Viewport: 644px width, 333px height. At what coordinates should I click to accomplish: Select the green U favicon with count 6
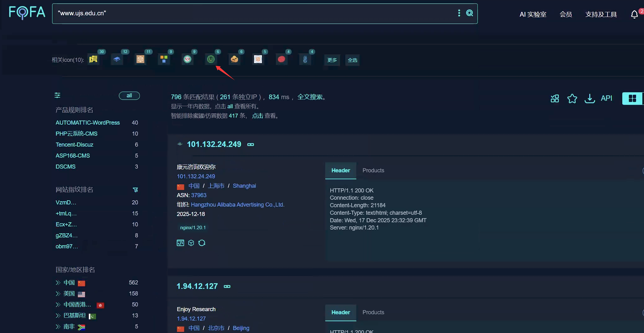(x=211, y=59)
